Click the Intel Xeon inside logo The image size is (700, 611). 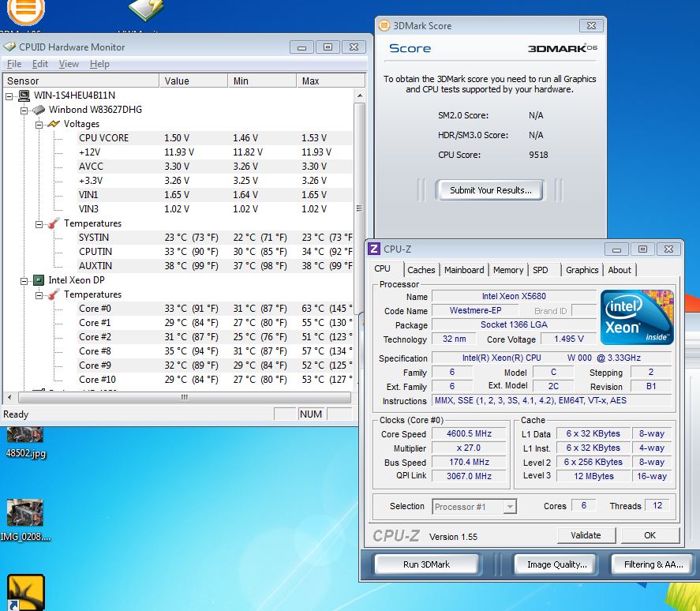tap(637, 317)
